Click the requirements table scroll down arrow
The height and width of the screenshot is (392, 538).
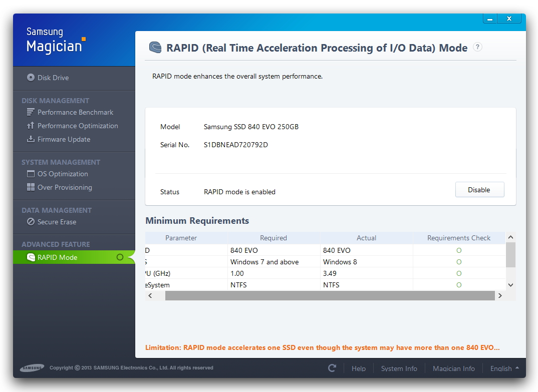coord(510,285)
